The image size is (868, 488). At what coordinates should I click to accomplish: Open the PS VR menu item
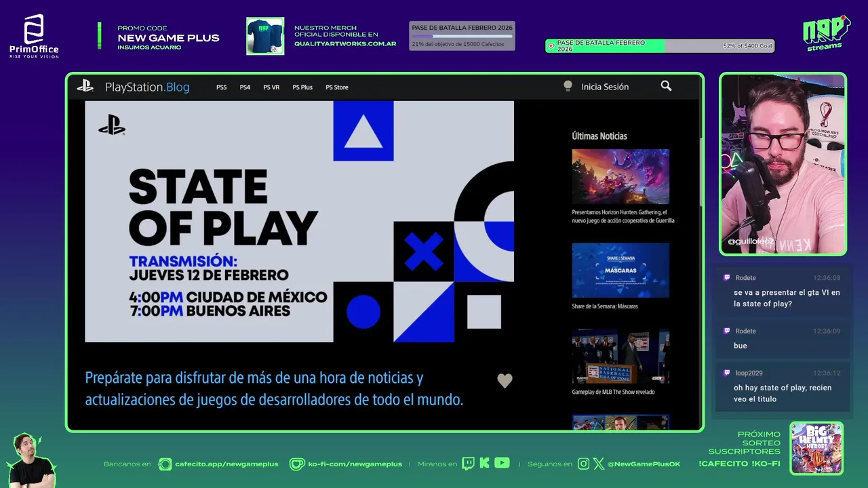coord(271,87)
